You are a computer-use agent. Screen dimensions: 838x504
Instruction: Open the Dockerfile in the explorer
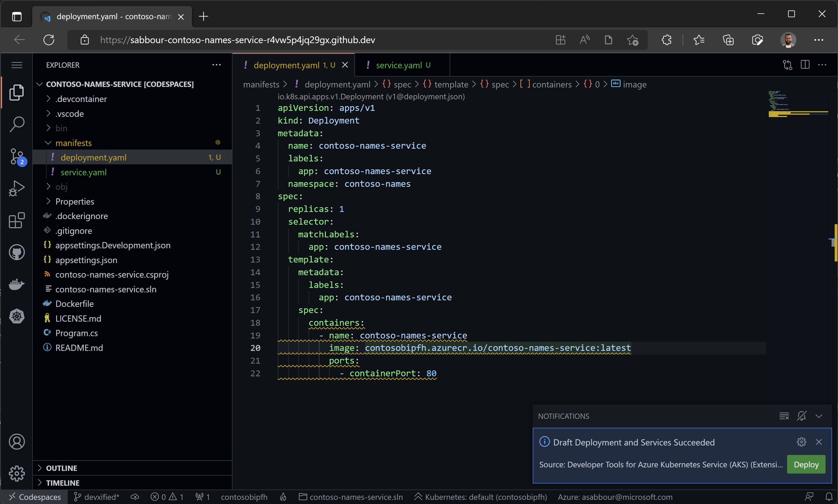pos(74,304)
